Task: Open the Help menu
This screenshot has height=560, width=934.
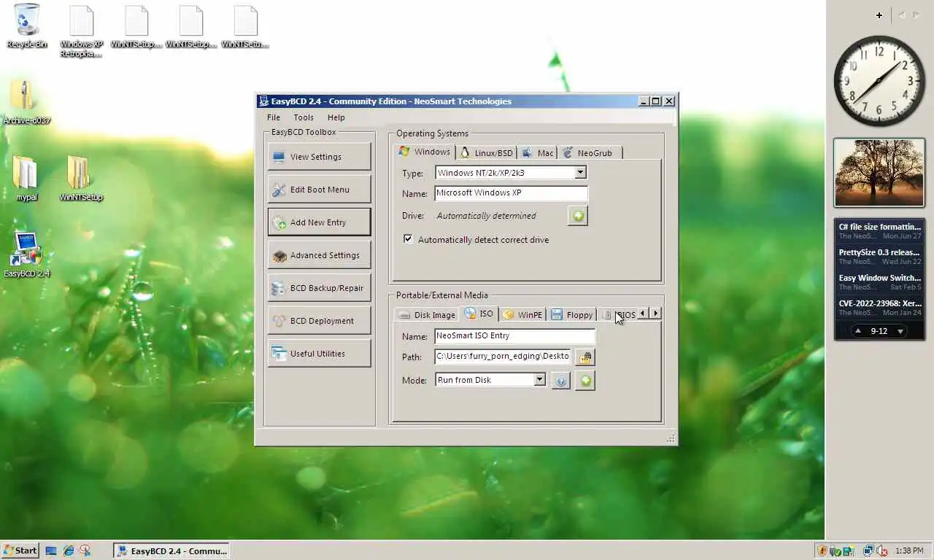Action: pos(336,117)
